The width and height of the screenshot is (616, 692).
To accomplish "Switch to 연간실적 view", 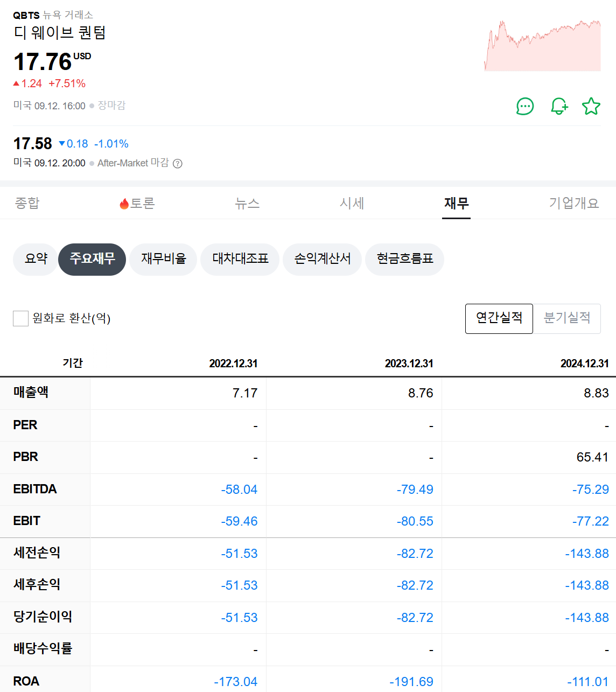I will [x=499, y=318].
